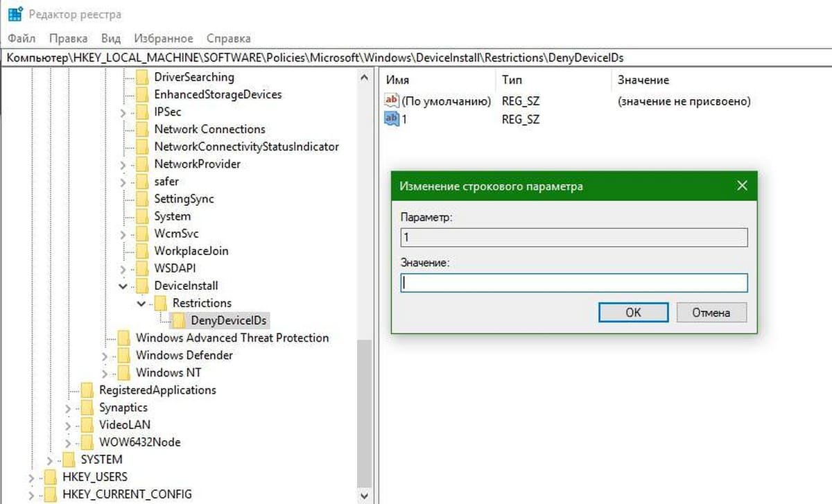Open the Вид menu
The image size is (832, 504).
tap(111, 38)
